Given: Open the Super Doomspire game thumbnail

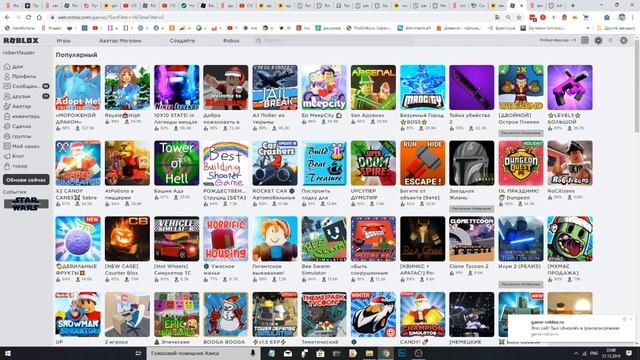Looking at the screenshot, I should (x=373, y=163).
